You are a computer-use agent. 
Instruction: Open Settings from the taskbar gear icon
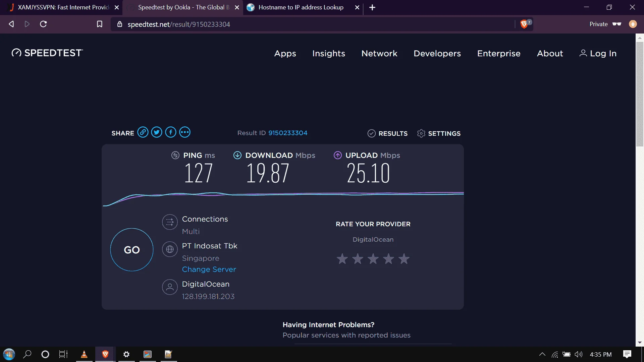tap(126, 354)
